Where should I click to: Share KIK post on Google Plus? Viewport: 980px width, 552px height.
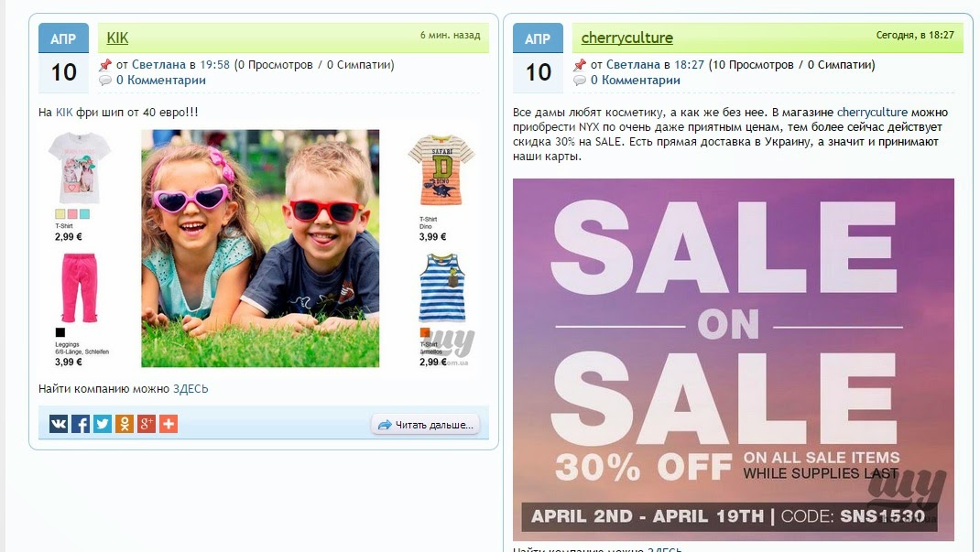tap(147, 424)
